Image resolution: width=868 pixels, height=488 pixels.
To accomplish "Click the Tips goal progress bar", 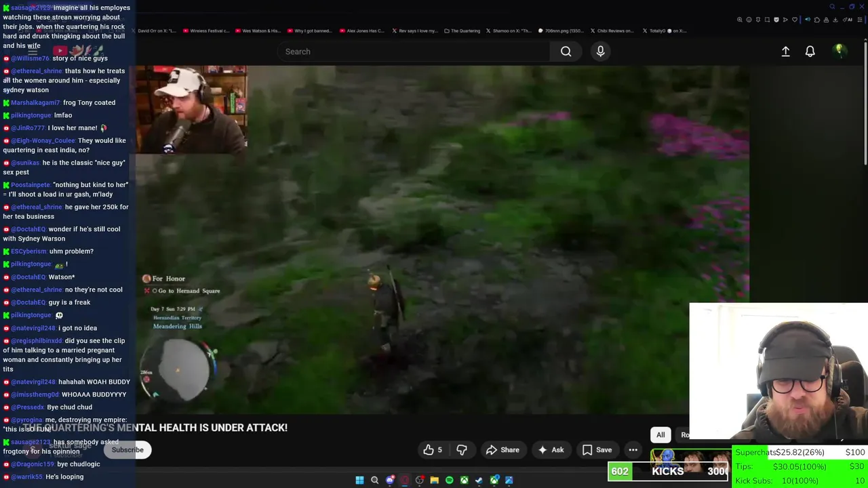I will tap(800, 467).
